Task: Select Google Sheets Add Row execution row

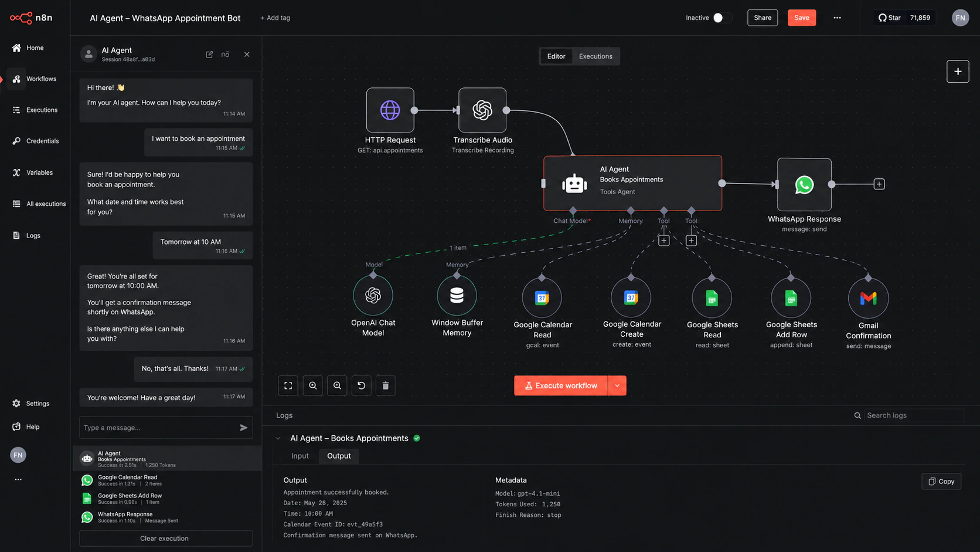Action: pyautogui.click(x=167, y=499)
